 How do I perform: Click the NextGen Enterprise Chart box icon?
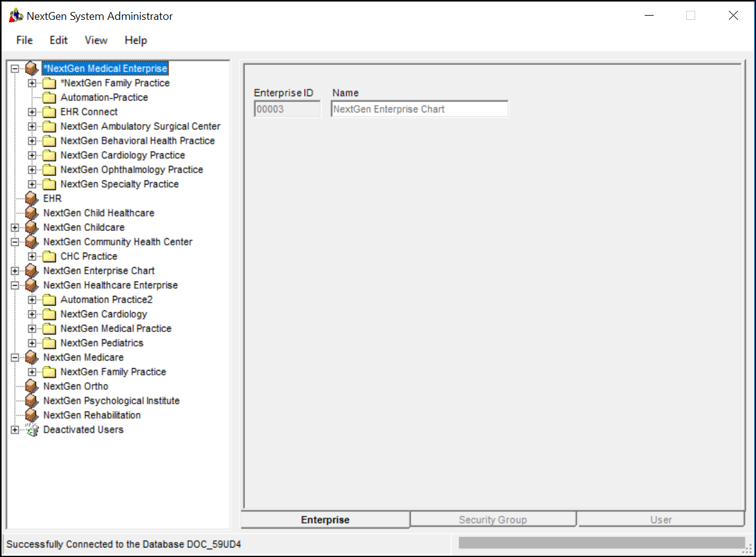coord(32,271)
